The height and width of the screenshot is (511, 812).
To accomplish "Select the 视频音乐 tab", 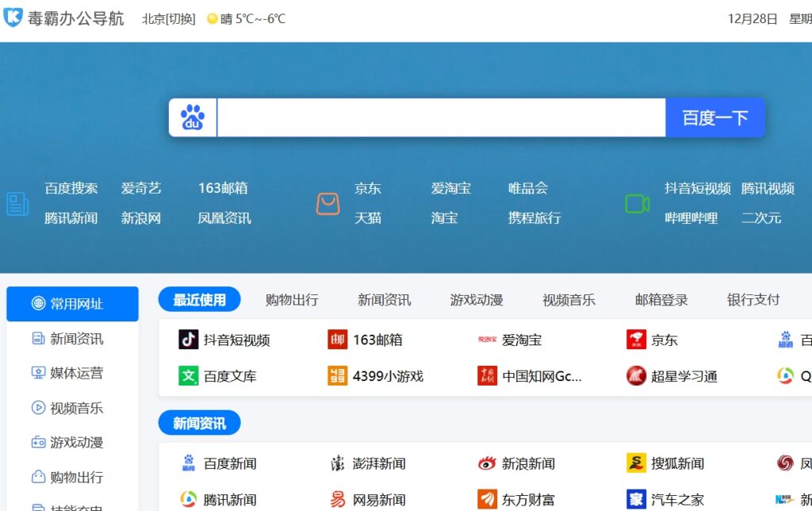I will pyautogui.click(x=569, y=300).
